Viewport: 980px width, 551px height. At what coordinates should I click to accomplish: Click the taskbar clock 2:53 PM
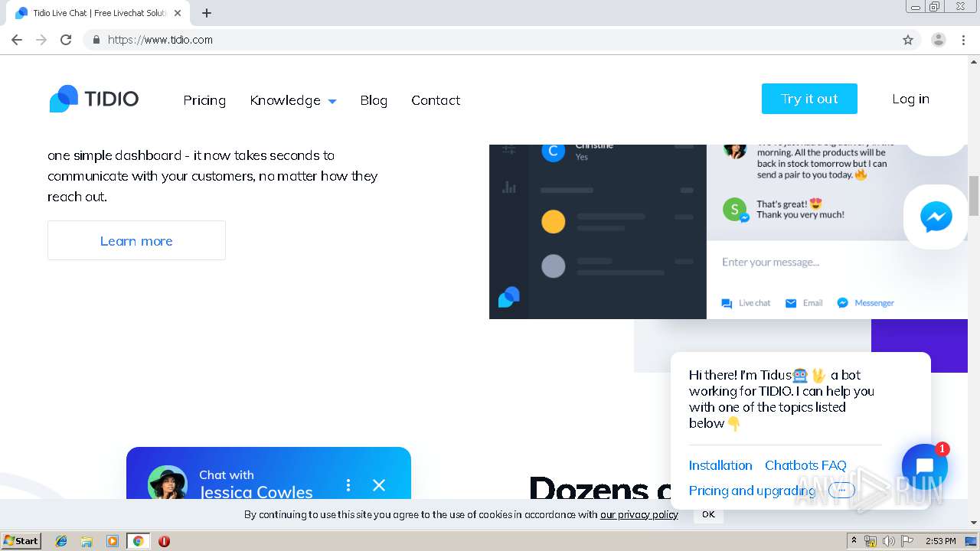[940, 541]
